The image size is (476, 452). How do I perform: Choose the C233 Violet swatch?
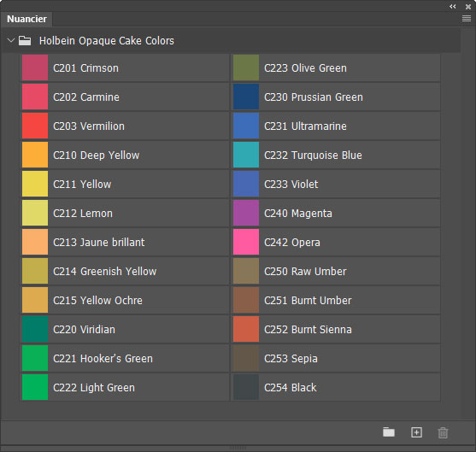[x=246, y=184]
